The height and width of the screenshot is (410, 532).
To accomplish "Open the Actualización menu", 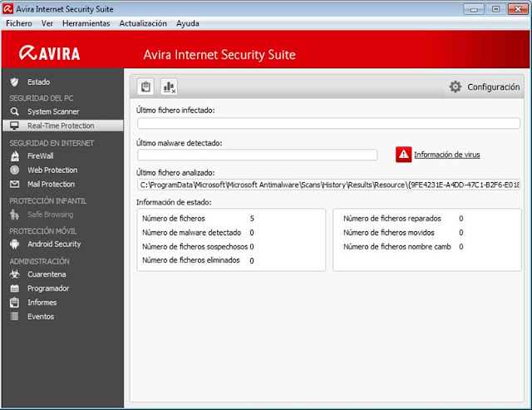I will pyautogui.click(x=143, y=23).
